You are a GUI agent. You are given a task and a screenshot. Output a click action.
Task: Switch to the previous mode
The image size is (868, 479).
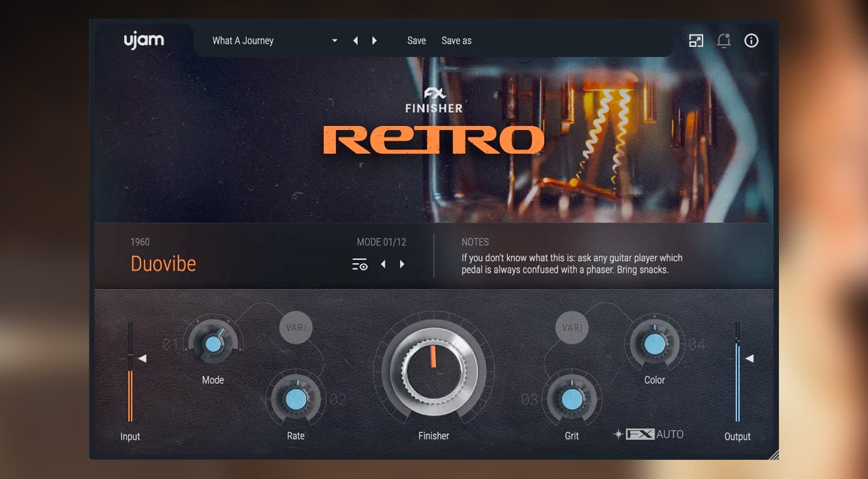383,264
